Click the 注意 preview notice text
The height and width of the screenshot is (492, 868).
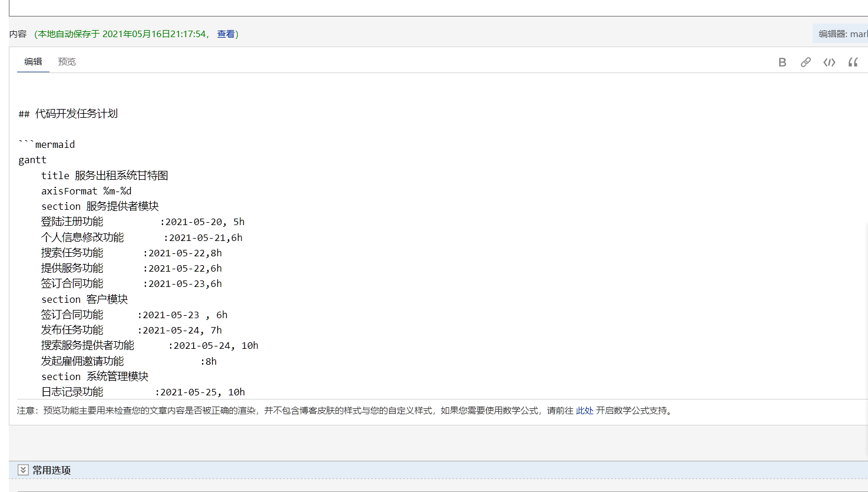click(x=344, y=411)
